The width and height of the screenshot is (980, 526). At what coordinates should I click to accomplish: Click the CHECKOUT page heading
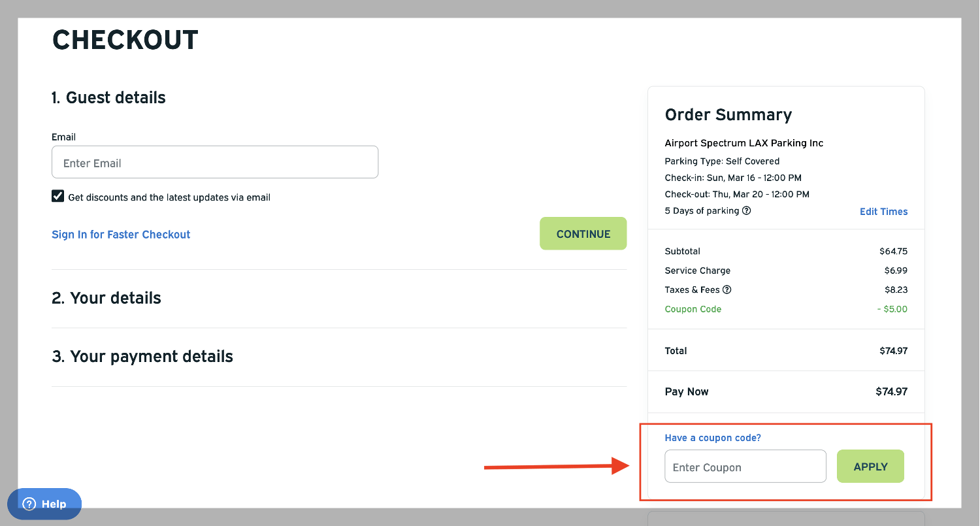tap(125, 40)
